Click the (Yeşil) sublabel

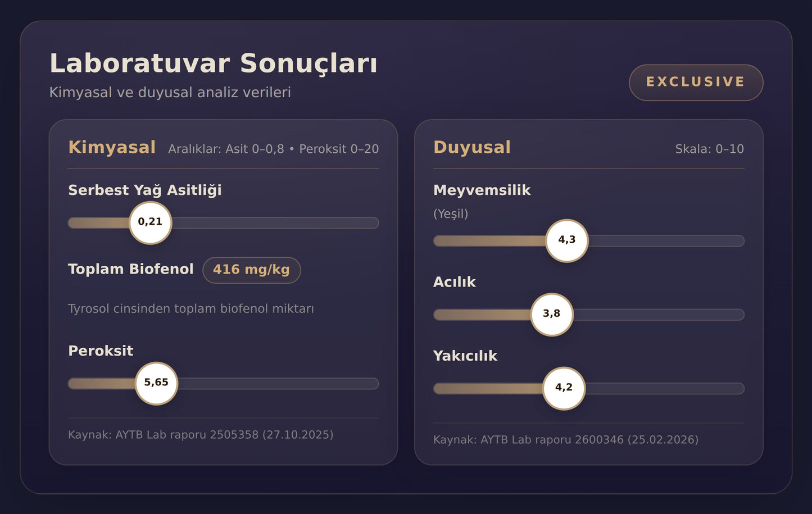(450, 214)
